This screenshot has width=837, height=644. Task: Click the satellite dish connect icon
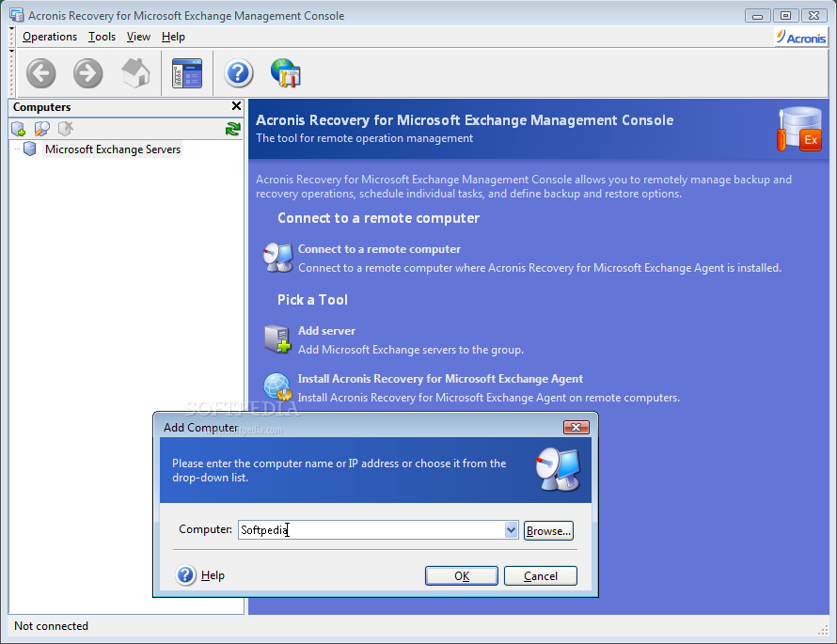coord(278,258)
